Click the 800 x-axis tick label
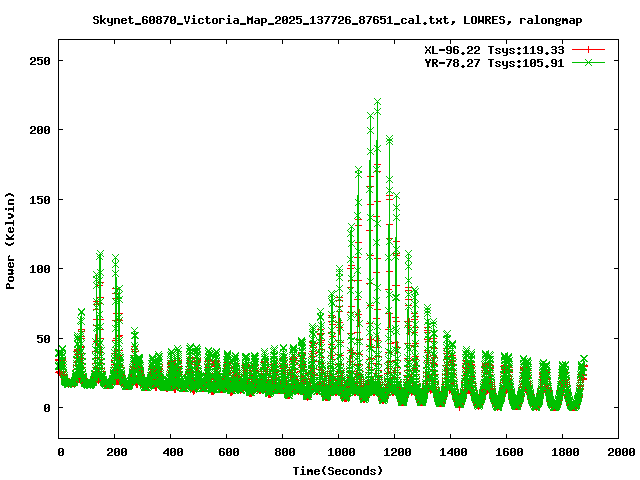The height and width of the screenshot is (480, 640). point(284,452)
